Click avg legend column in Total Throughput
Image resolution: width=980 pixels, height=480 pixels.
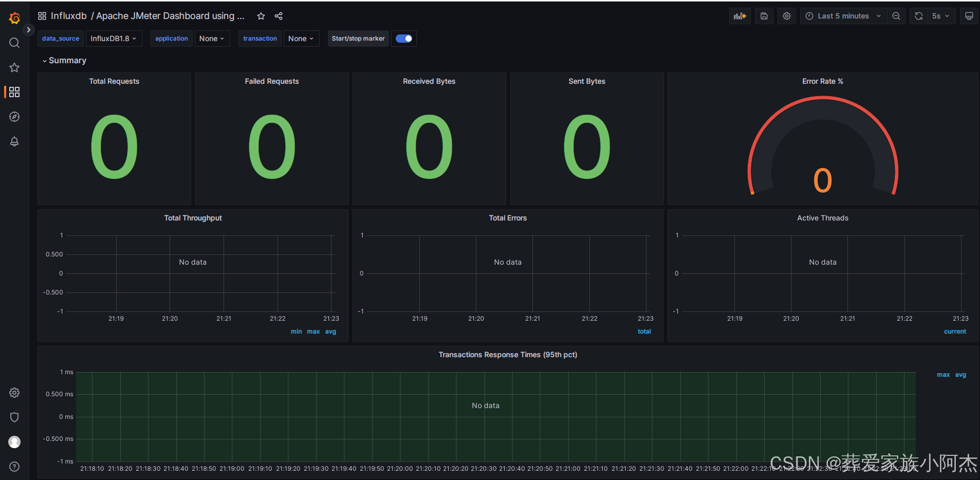click(x=331, y=331)
